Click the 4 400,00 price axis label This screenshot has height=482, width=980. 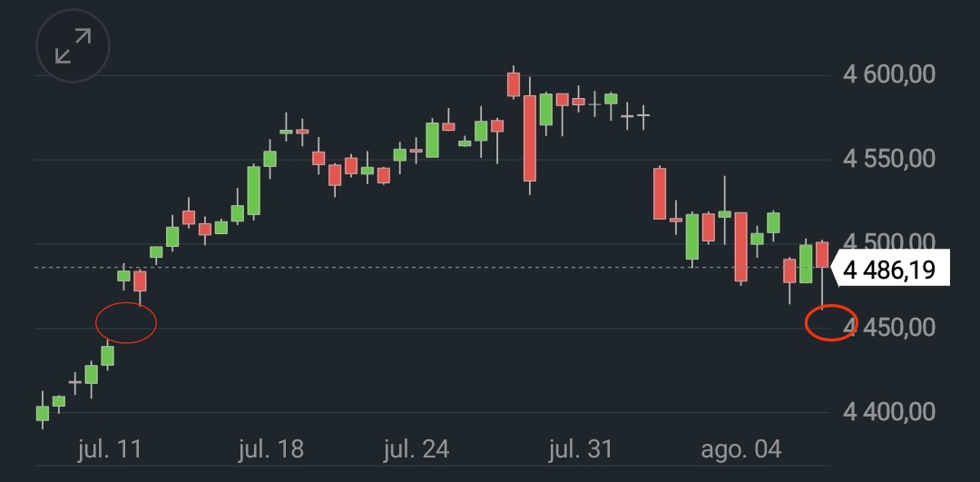(889, 412)
